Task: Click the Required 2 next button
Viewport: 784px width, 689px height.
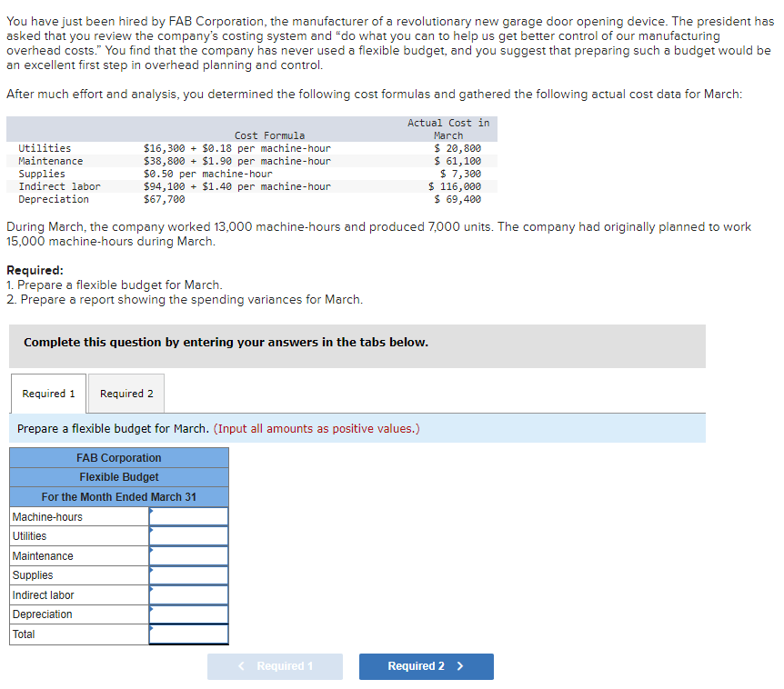Action: (x=426, y=666)
